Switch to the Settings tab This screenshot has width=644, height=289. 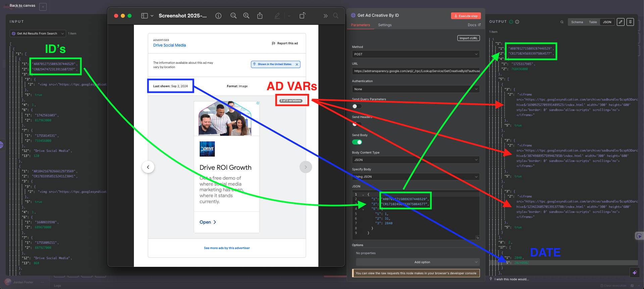point(385,25)
